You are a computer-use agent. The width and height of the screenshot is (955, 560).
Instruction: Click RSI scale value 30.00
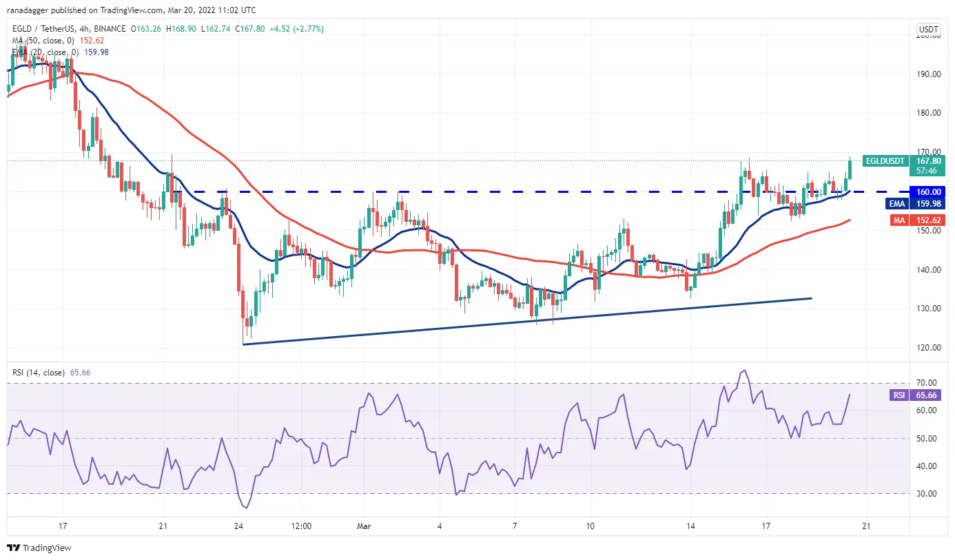click(x=929, y=494)
